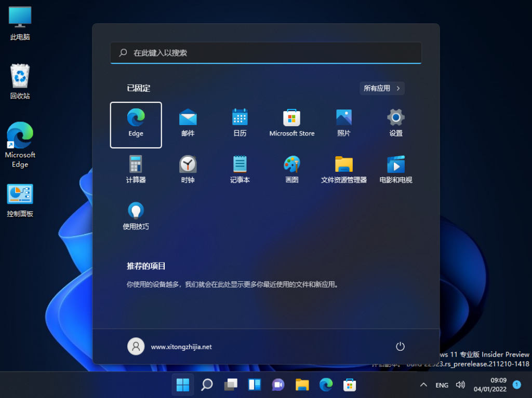Open 回收站 (Recycle Bin) on the desktop
This screenshot has height=398, width=532.
[20, 78]
